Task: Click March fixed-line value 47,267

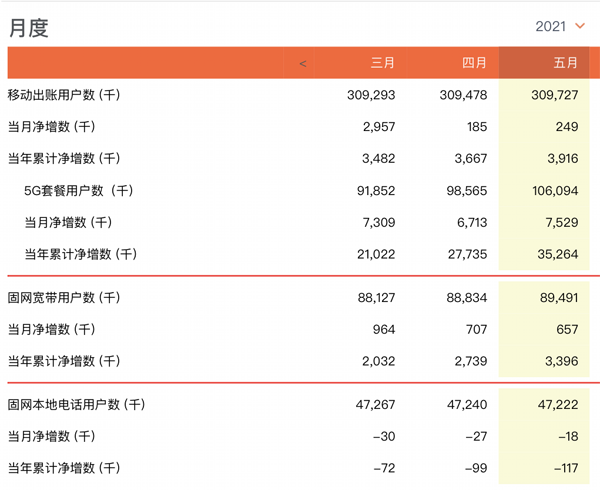Action: (x=375, y=405)
